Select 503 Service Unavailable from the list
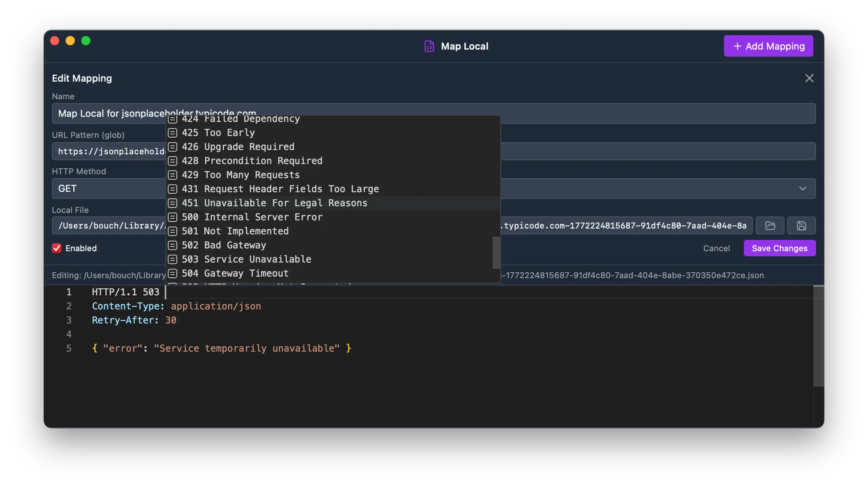Image resolution: width=868 pixels, height=486 pixels. (x=247, y=259)
